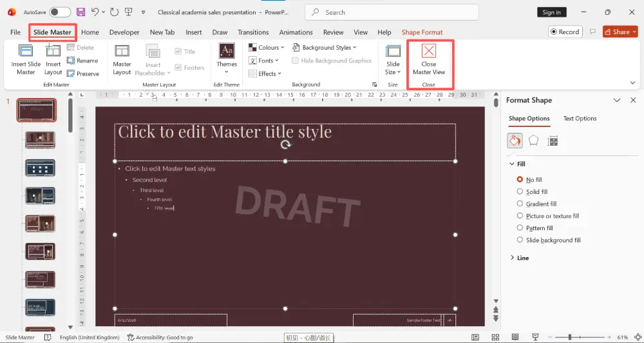
Task: Open the comments pane icon
Action: (x=592, y=32)
